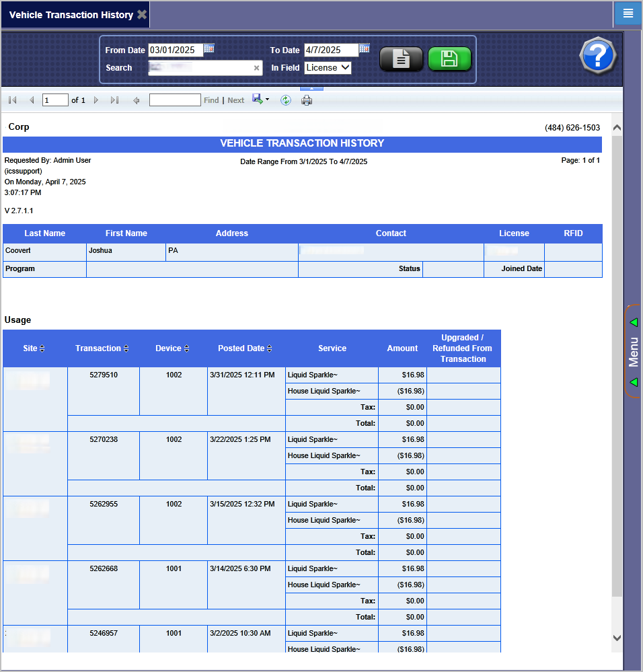Image resolution: width=643 pixels, height=672 pixels.
Task: Click the Find link in the toolbar
Action: tap(211, 100)
